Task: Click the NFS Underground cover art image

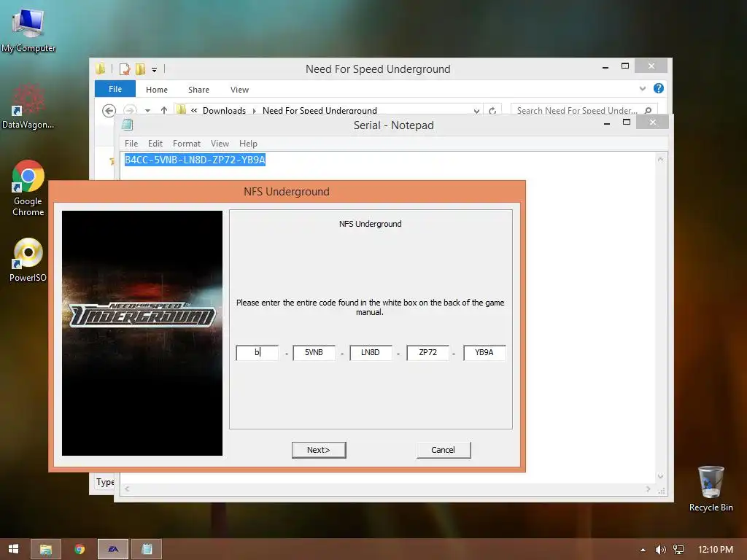Action: (x=142, y=333)
